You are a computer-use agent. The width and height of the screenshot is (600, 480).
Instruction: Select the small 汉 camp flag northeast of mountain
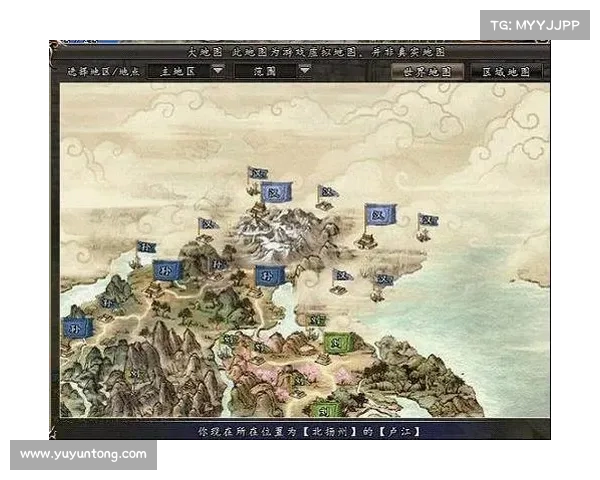coord(328,192)
